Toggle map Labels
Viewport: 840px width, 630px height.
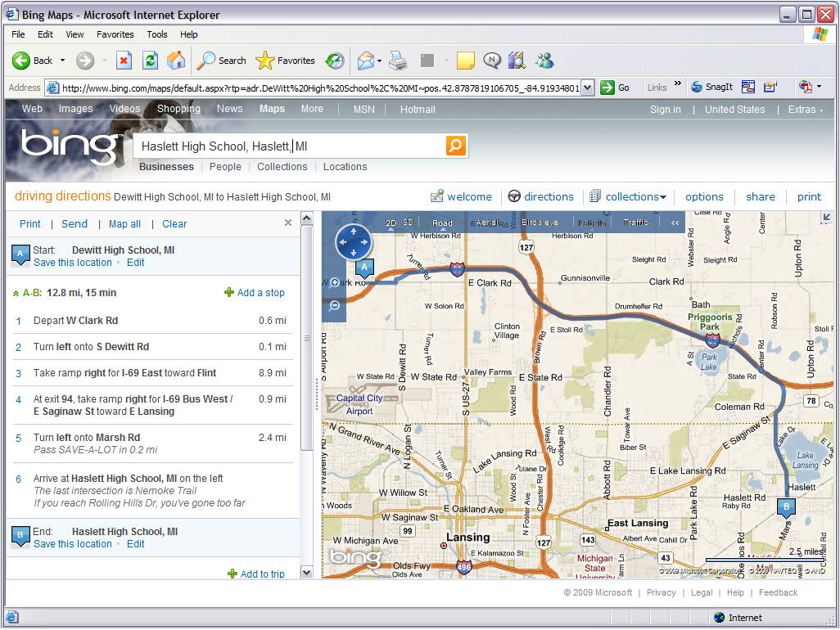[x=591, y=222]
